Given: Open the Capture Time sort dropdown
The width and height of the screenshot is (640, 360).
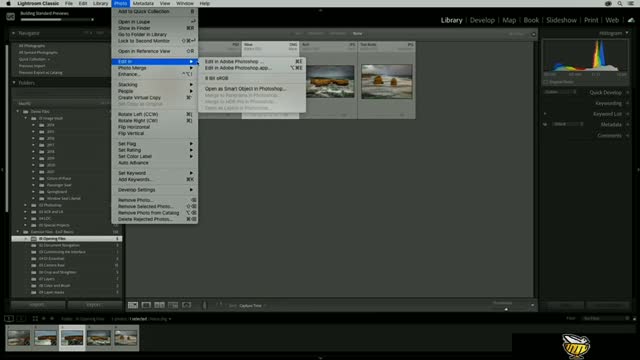Looking at the screenshot, I should point(252,306).
